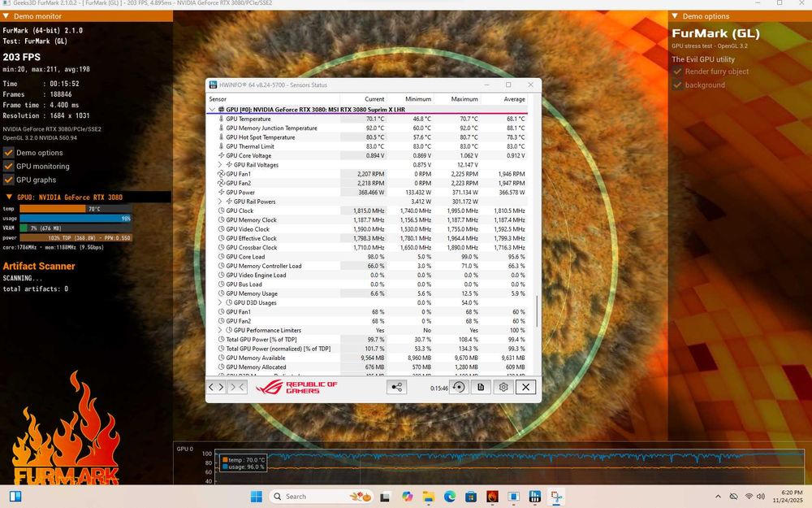Click the Sensor column header
812x508 pixels.
point(273,99)
